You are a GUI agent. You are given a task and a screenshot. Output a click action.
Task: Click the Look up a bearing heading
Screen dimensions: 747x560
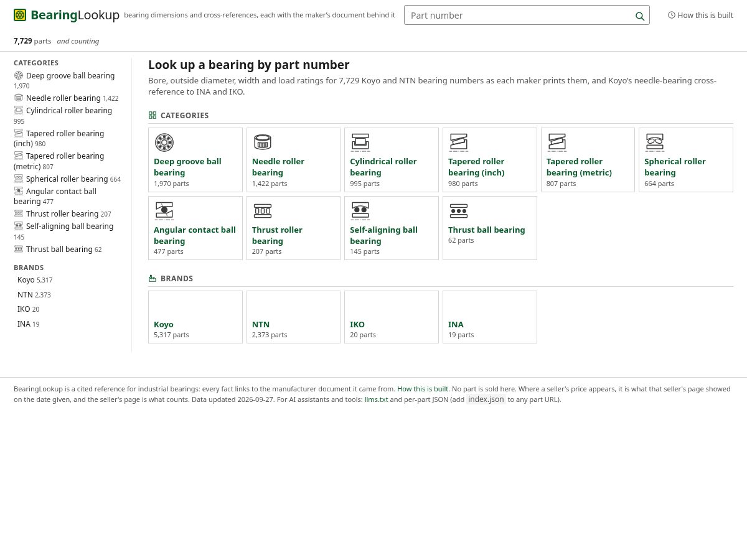pyautogui.click(x=249, y=65)
